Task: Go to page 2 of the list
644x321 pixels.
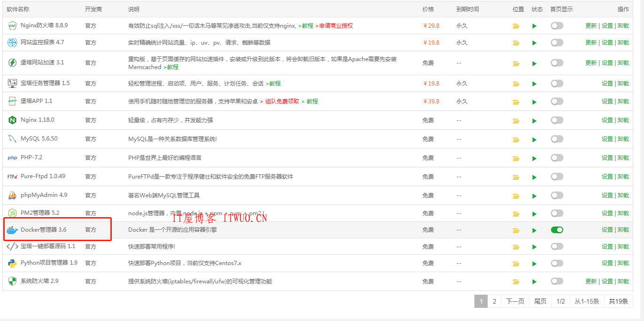Action: [494, 301]
